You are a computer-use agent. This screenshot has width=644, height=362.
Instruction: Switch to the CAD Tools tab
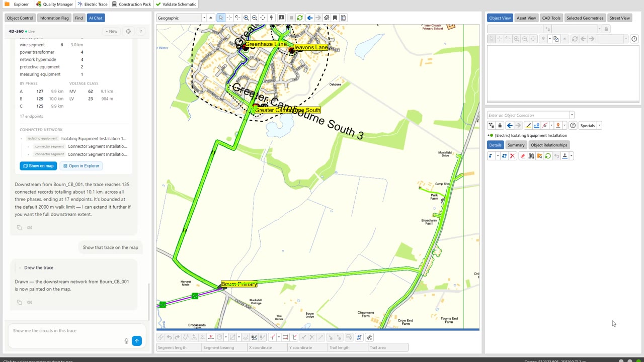click(x=551, y=18)
